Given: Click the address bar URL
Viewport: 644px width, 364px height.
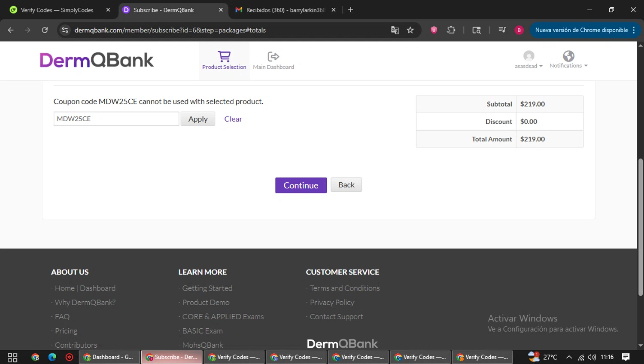Looking at the screenshot, I should pos(170,30).
